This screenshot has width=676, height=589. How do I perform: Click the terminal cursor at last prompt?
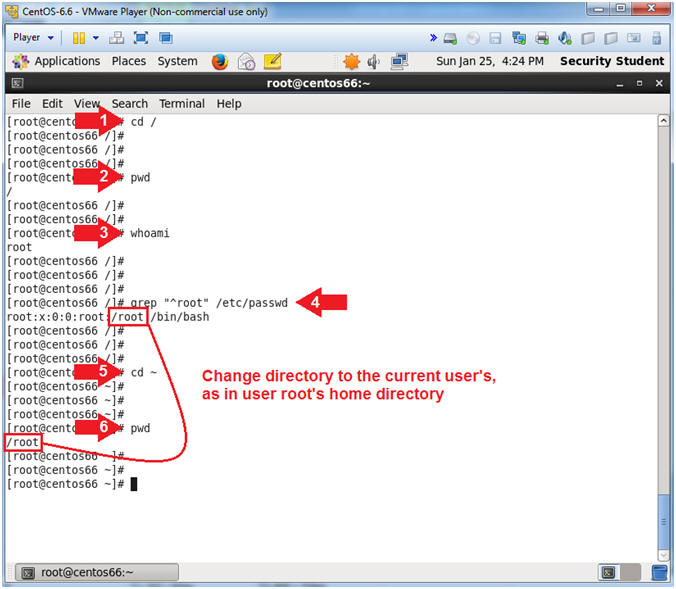[x=134, y=484]
